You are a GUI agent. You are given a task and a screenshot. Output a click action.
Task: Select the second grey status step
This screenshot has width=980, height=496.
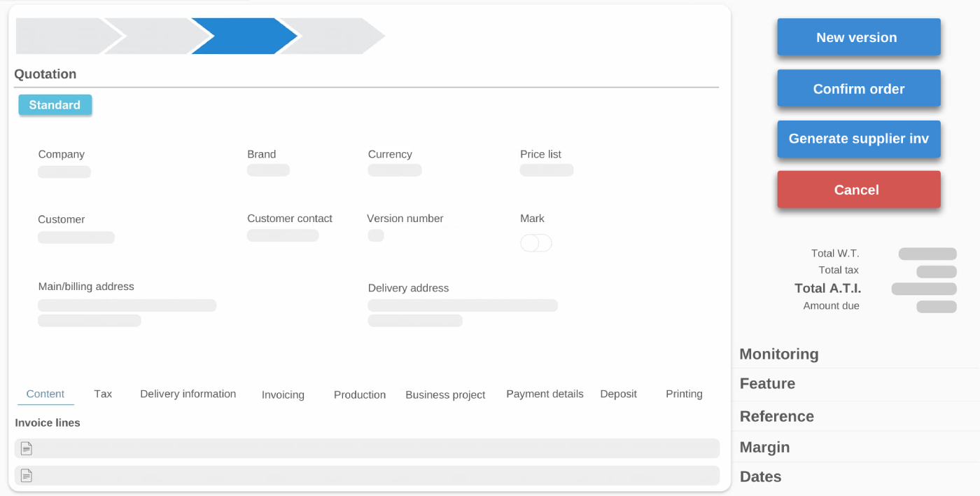157,36
